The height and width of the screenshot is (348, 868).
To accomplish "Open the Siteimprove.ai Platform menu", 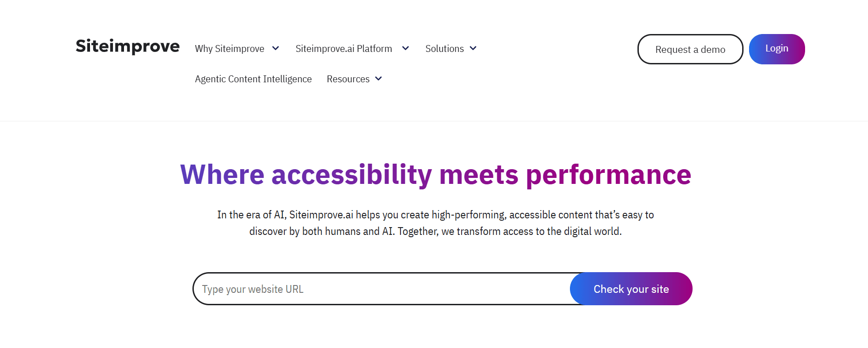I will pyautogui.click(x=344, y=48).
